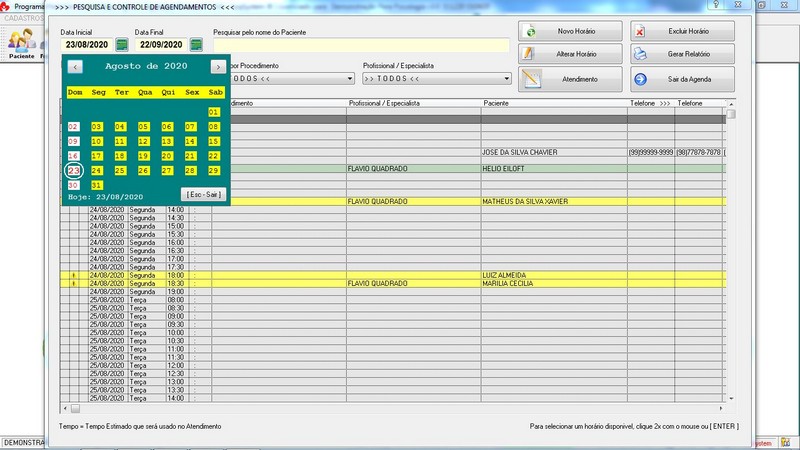Select day 30 in the calendar
This screenshot has width=800, height=450.
point(73,185)
